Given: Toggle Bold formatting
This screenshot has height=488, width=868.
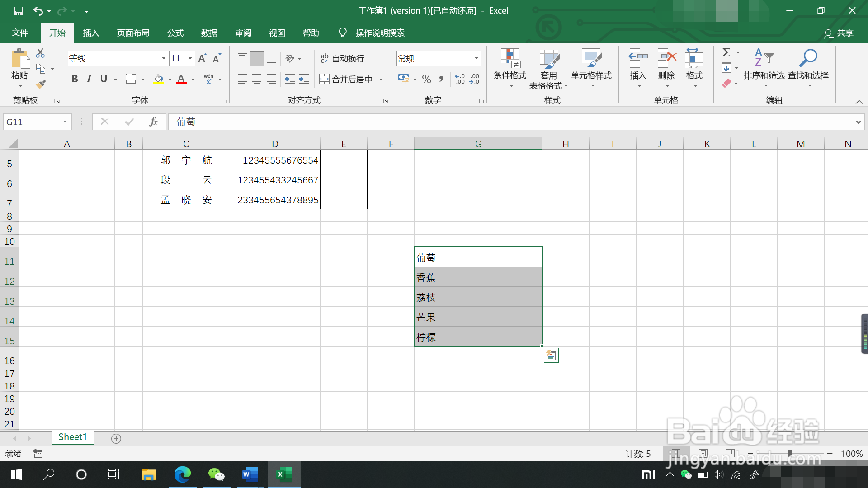Looking at the screenshot, I should (x=75, y=79).
